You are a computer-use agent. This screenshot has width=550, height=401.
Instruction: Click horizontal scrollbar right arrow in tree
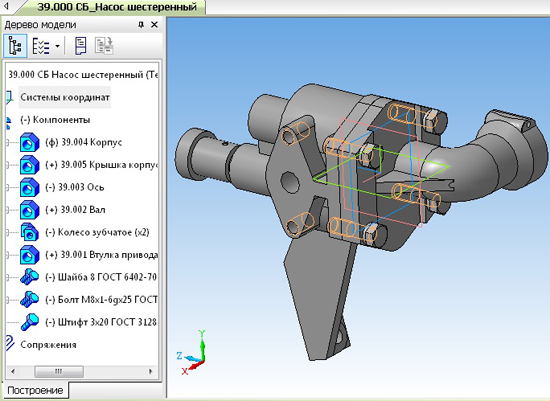(151, 371)
